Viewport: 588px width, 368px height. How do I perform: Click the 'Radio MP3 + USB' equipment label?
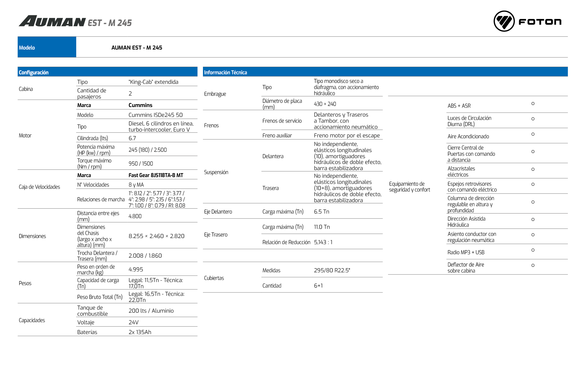[466, 252]
